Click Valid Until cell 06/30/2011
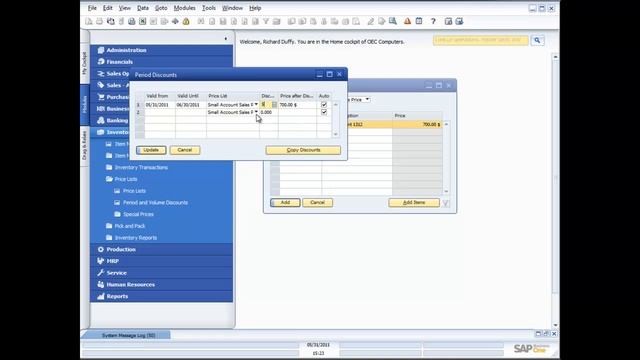This screenshot has height=360, width=640. [x=191, y=105]
